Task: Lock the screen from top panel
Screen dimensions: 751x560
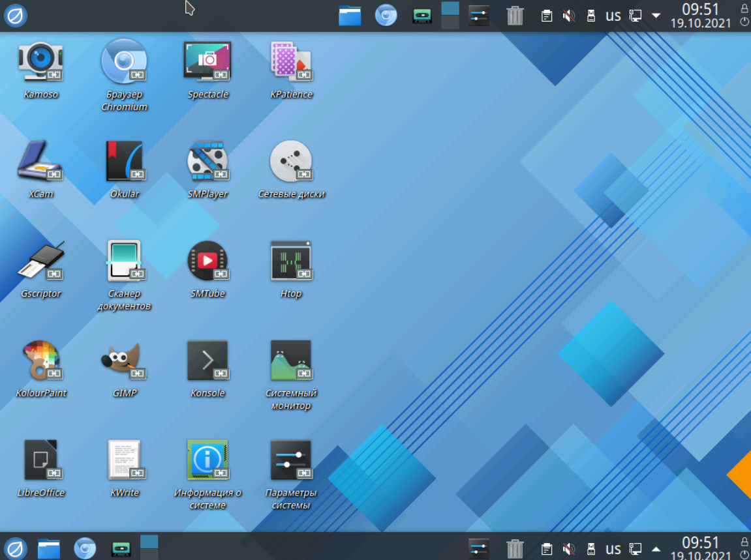Action: point(744,8)
